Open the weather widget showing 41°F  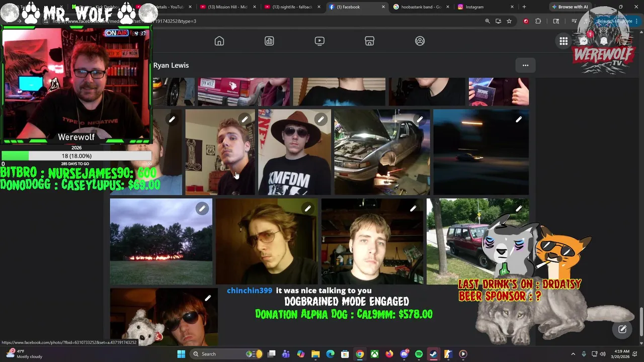[24, 354]
